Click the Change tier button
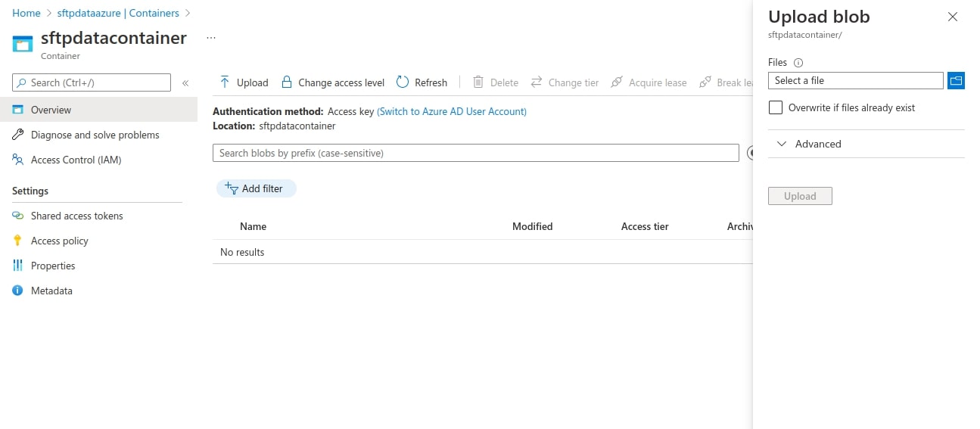The height and width of the screenshot is (429, 980). click(x=565, y=82)
